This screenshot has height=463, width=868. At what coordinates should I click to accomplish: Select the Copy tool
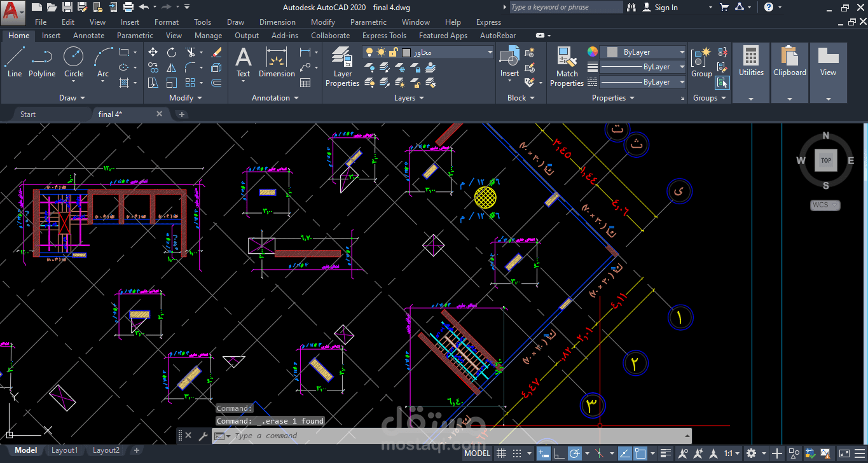[x=153, y=67]
